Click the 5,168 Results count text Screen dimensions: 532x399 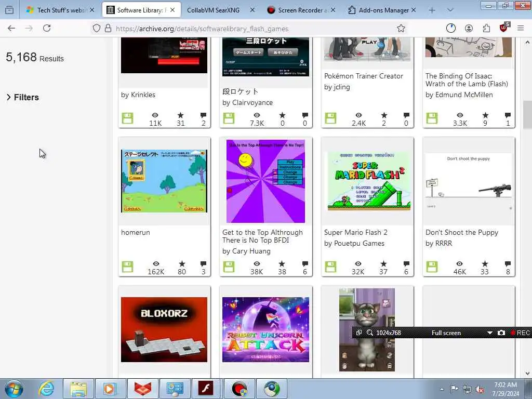click(x=35, y=57)
